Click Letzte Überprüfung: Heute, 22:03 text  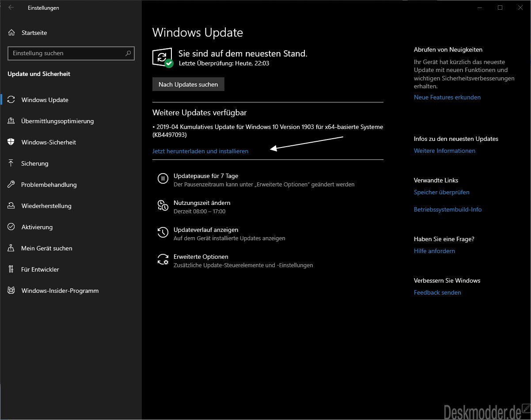coord(224,63)
